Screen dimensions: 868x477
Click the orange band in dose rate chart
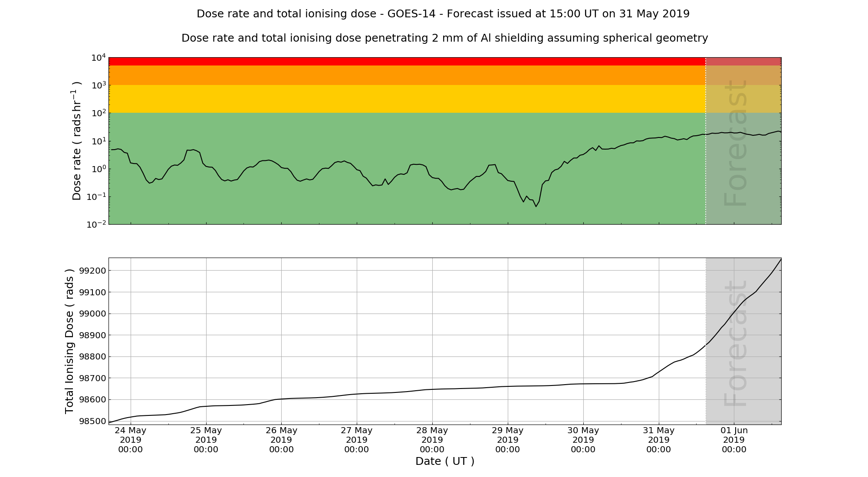tap(407, 75)
